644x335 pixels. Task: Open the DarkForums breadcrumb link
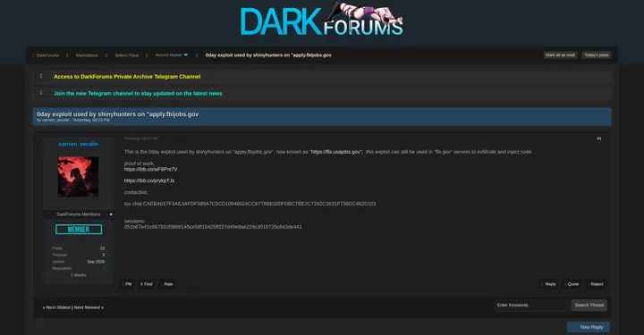pyautogui.click(x=47, y=55)
